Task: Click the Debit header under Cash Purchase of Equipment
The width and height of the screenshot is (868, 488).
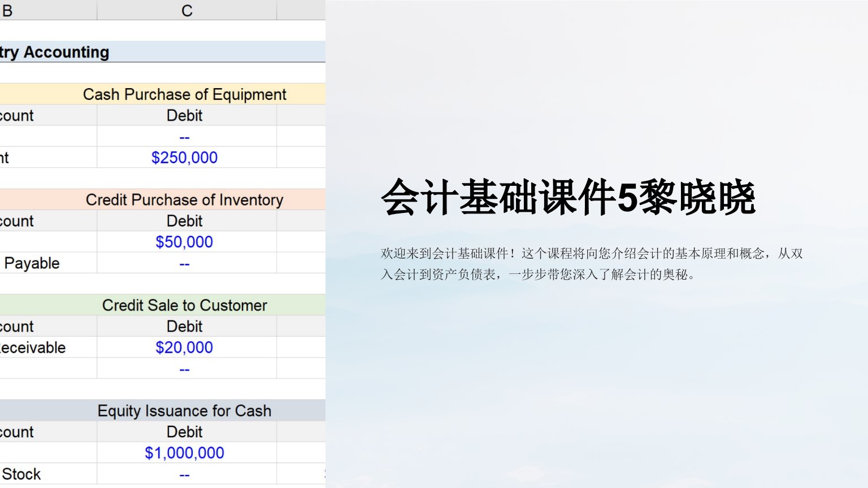Action: [187, 115]
